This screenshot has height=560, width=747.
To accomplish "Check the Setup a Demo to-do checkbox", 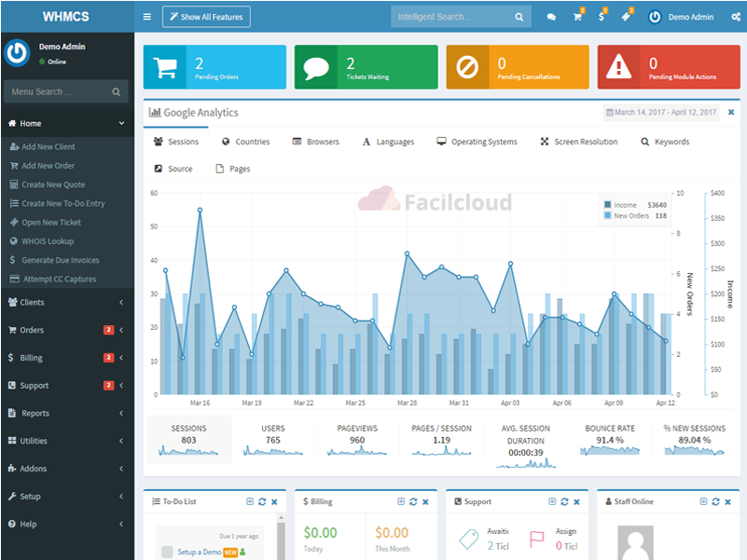I will tap(167, 552).
